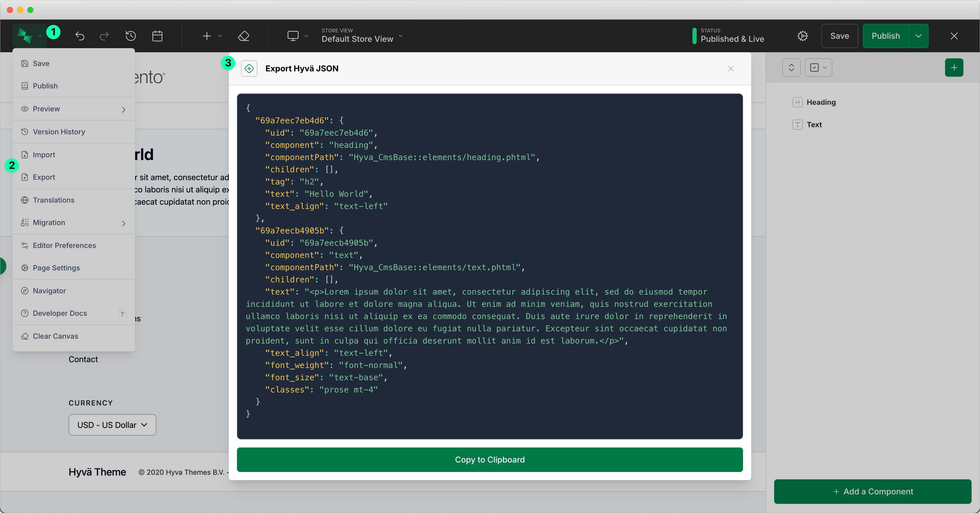Expand the Preview submenu chevron

(123, 109)
